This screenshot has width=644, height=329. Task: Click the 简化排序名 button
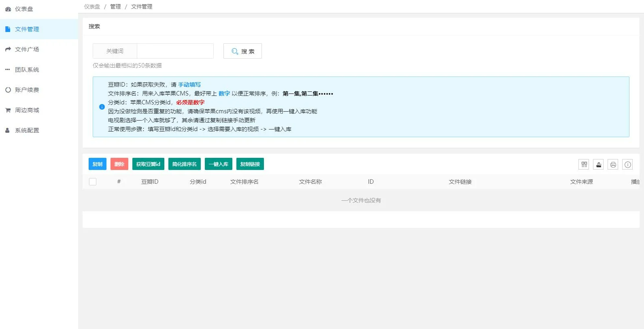(x=185, y=164)
